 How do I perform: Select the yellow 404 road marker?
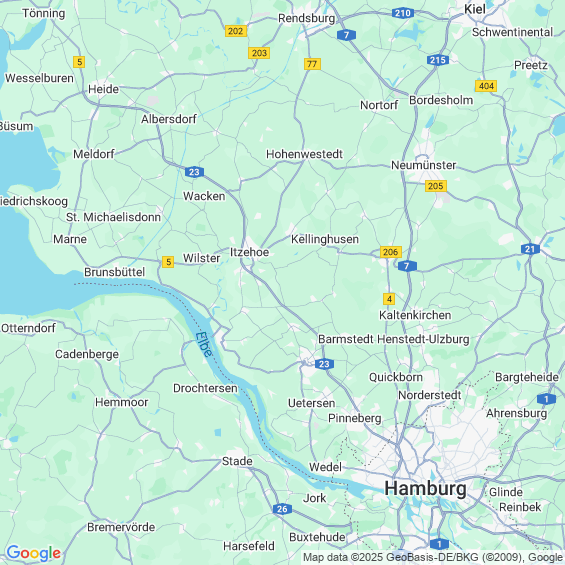click(486, 86)
